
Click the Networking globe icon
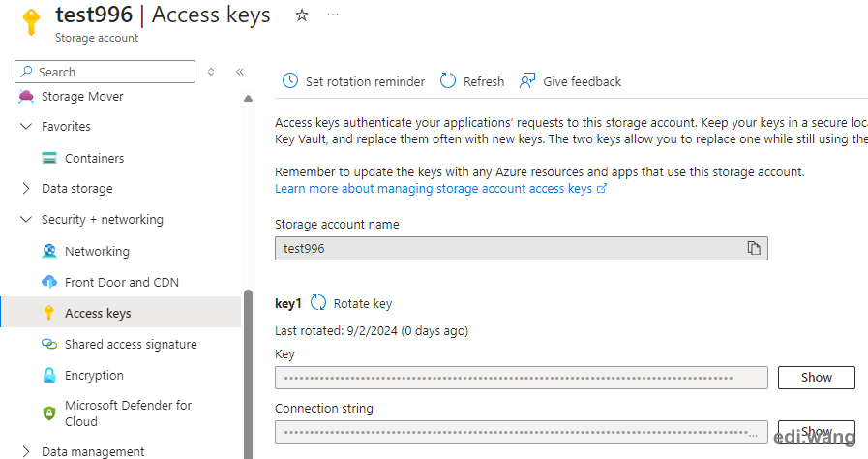tap(49, 251)
